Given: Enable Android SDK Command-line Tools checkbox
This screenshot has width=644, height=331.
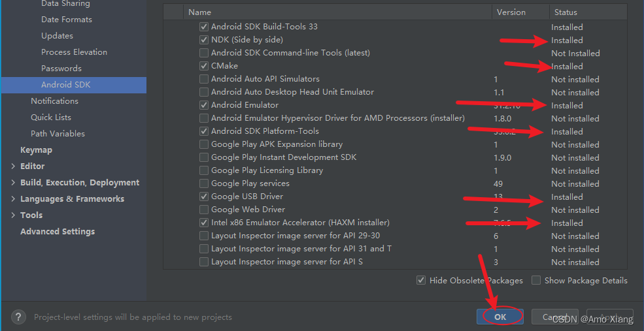Looking at the screenshot, I should click(x=205, y=53).
